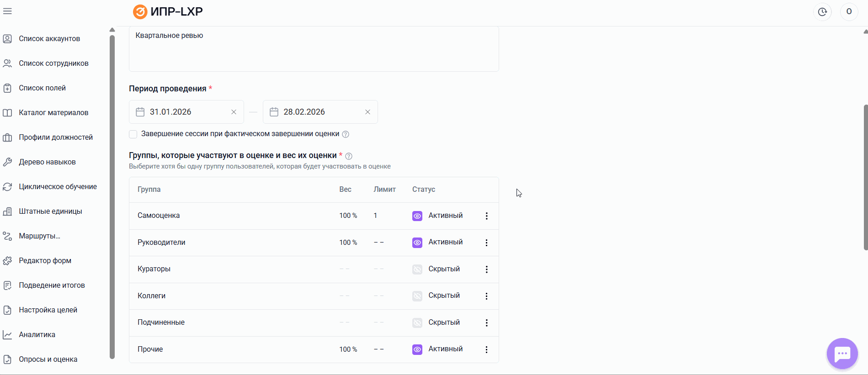
Task: Click the help icon beside session completion checkbox
Action: (346, 134)
